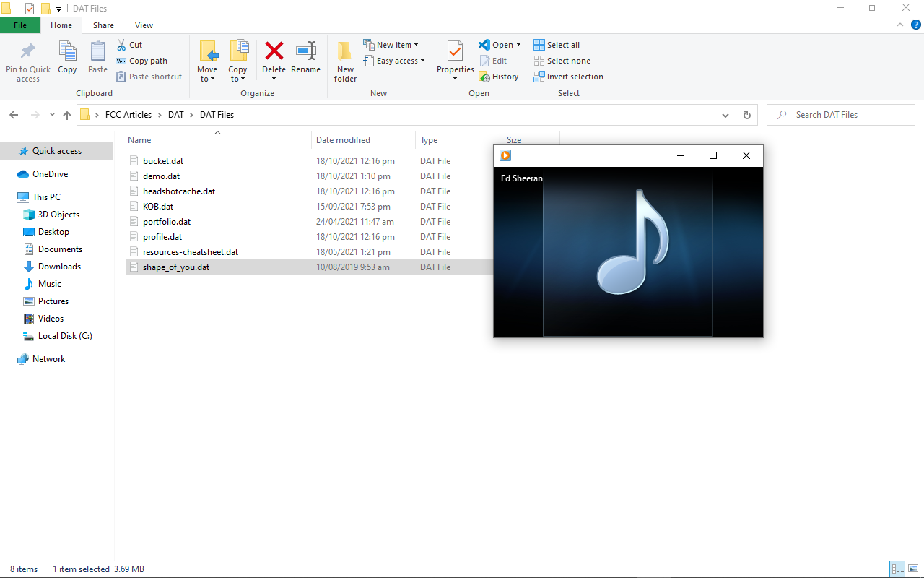The image size is (924, 578).
Task: Open the Properties icon with checkmark
Action: (x=455, y=51)
